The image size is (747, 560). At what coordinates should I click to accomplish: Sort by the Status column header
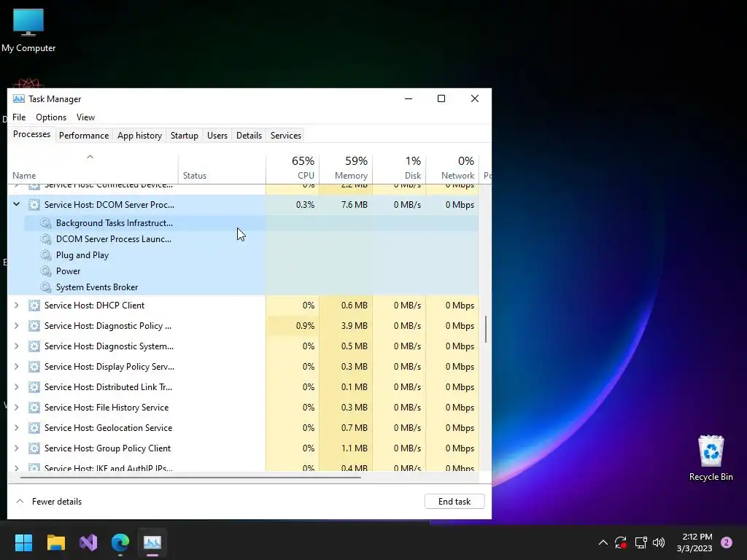pos(222,168)
